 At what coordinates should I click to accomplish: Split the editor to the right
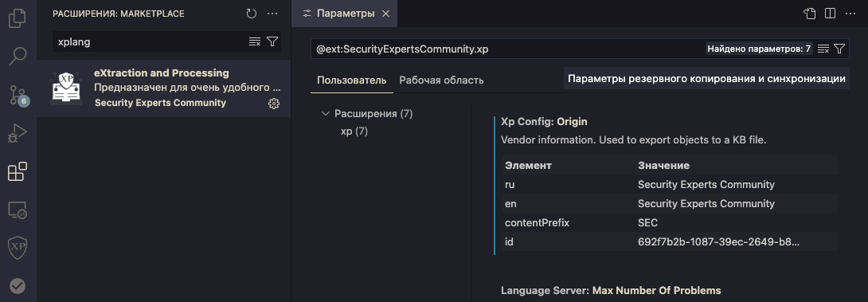click(830, 14)
